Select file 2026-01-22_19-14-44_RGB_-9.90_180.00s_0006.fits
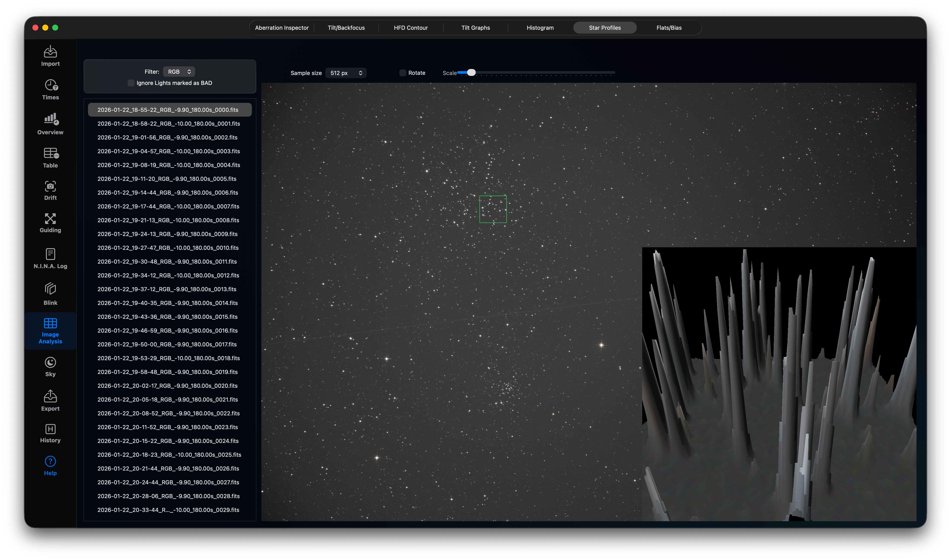Screen dimensions: 951x560 [x=169, y=192]
